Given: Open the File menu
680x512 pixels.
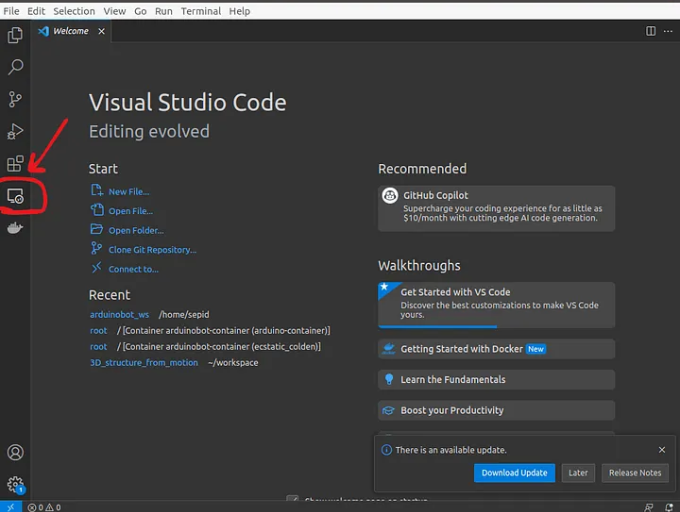Looking at the screenshot, I should point(11,11).
